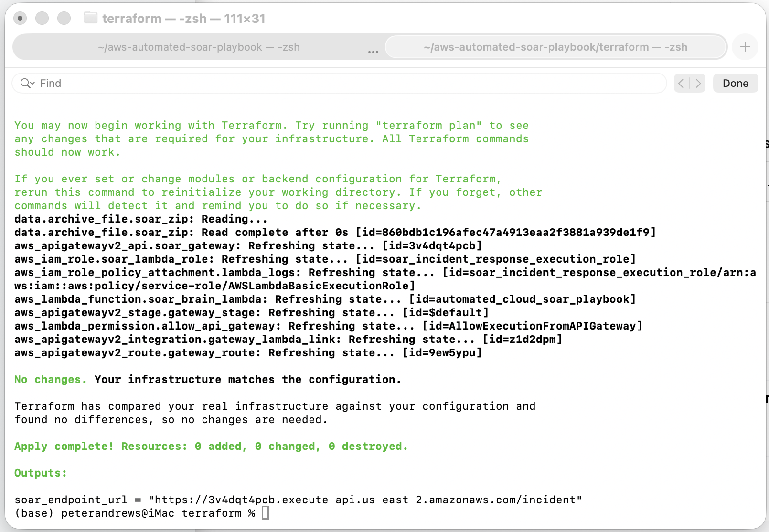The width and height of the screenshot is (769, 532).
Task: Click 'Your infrastructure matches the configuration.' text
Action: tap(248, 380)
